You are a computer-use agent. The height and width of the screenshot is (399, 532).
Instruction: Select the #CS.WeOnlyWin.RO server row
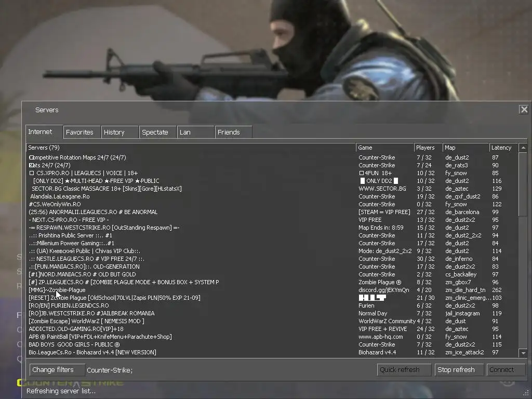(x=272, y=204)
